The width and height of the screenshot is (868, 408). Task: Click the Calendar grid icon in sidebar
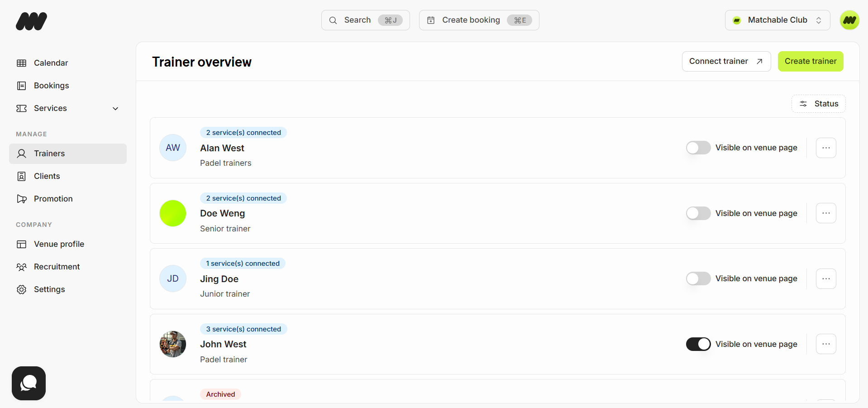(x=21, y=63)
